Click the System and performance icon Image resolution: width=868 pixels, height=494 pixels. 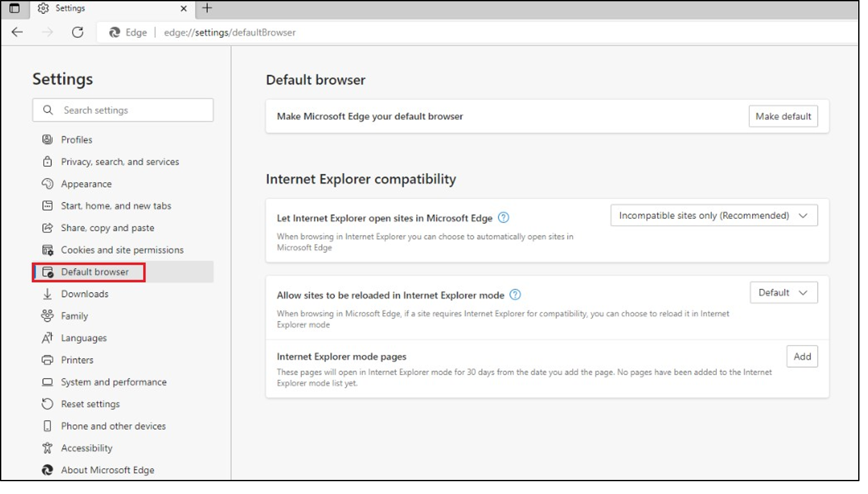[x=47, y=382]
